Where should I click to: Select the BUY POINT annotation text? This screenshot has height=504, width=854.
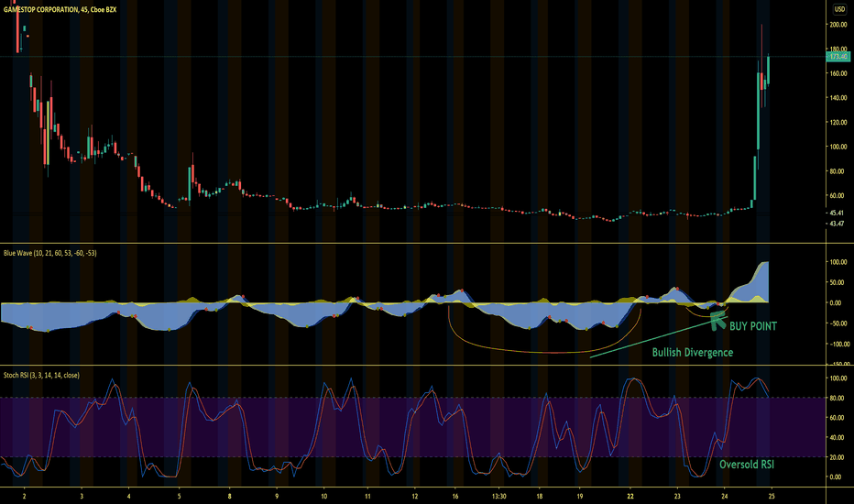(753, 326)
